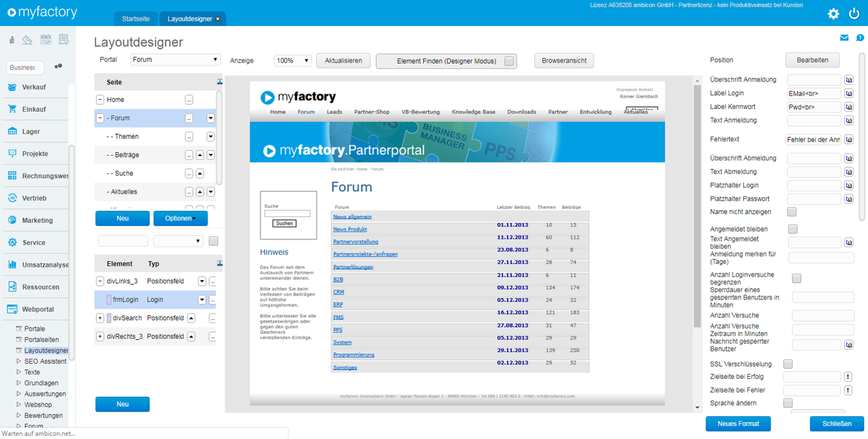
Task: Open the Service gear icon
Action: coord(12,242)
